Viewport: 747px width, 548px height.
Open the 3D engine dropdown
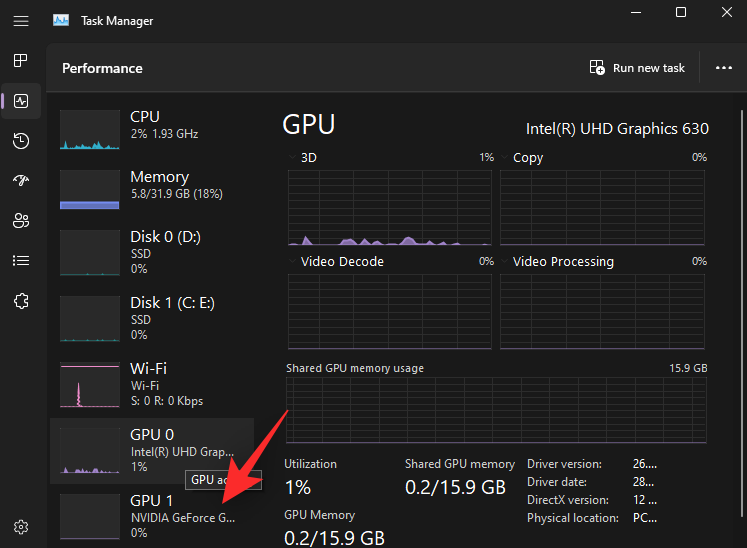[x=292, y=157]
